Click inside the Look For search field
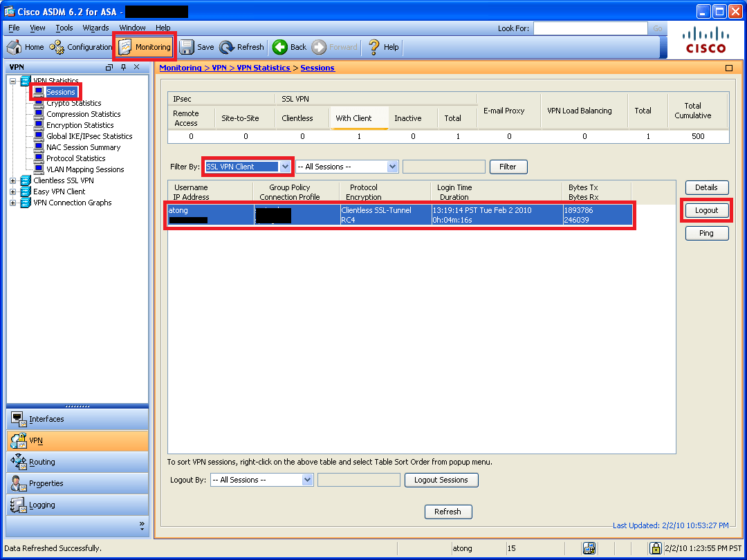747x560 pixels. tap(590, 28)
